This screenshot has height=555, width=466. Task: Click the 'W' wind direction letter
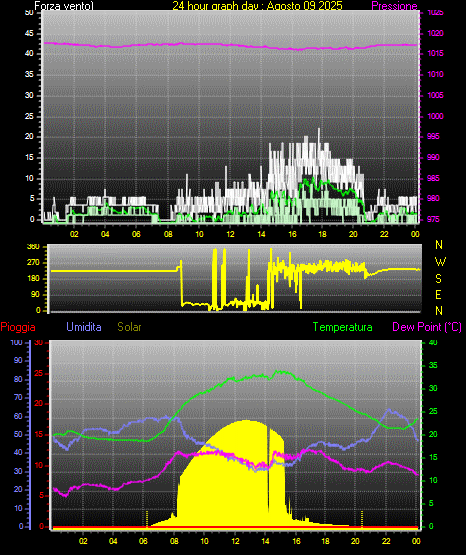(x=440, y=262)
